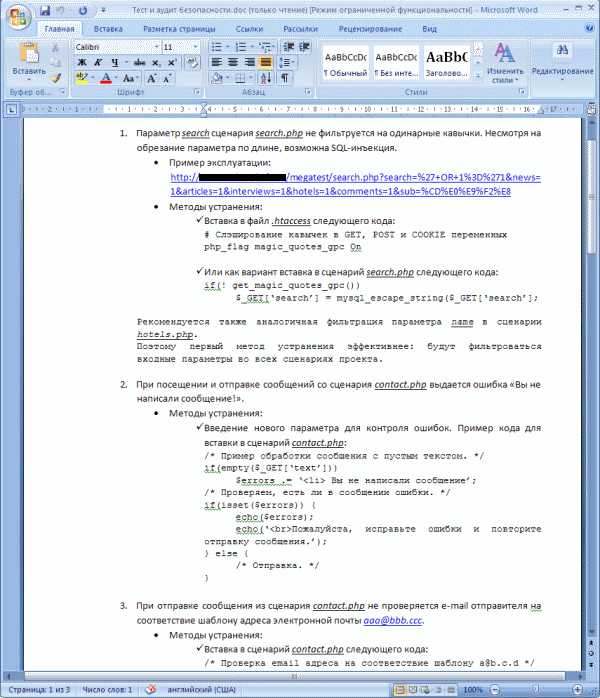
Task: Open the line spacing dropdown
Action: (x=287, y=62)
